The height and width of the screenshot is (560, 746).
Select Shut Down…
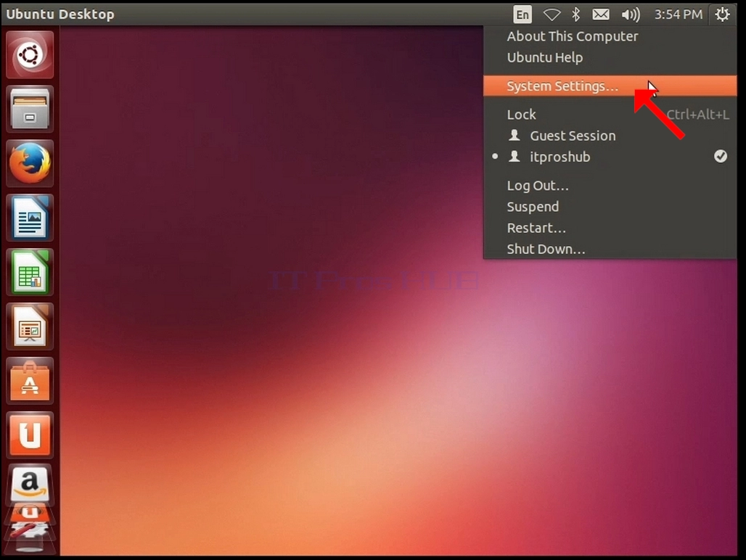pyautogui.click(x=610, y=249)
